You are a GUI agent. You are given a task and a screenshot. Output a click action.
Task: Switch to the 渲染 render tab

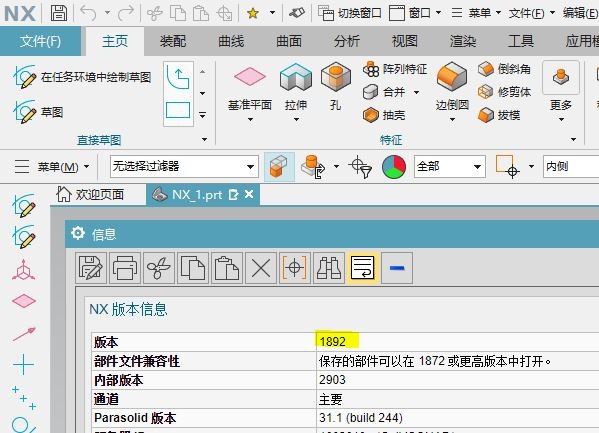(x=463, y=41)
